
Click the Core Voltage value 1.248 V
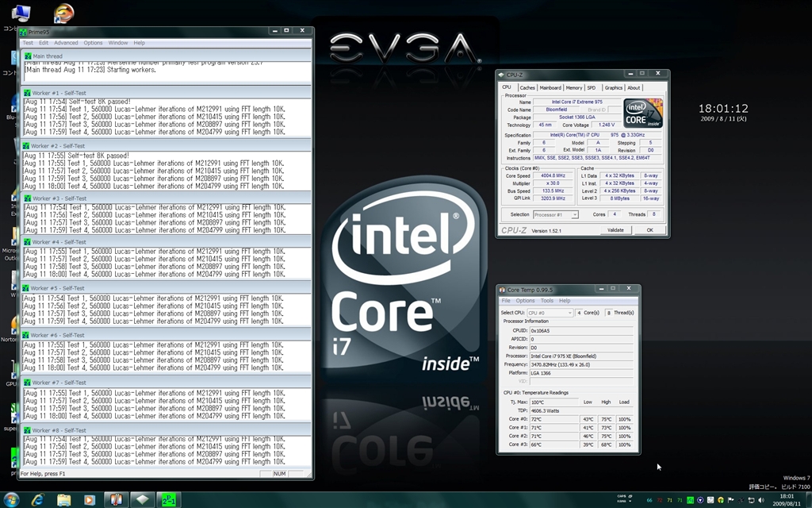click(606, 125)
